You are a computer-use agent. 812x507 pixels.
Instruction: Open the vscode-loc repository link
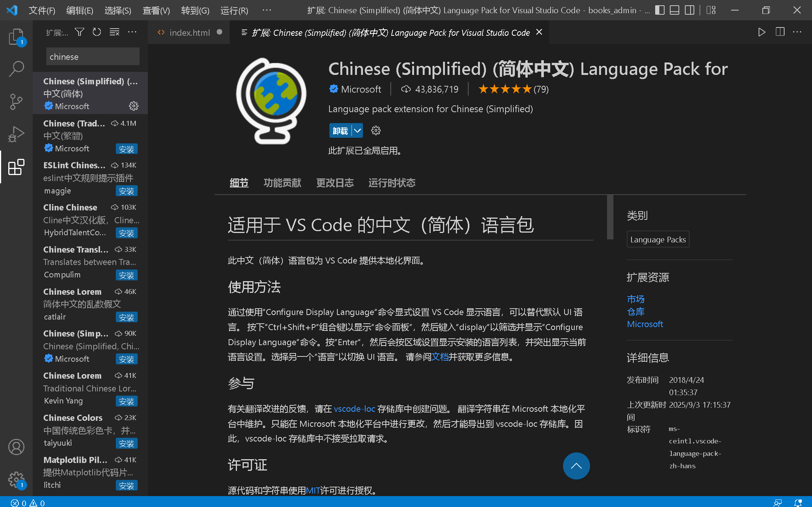pyautogui.click(x=354, y=409)
